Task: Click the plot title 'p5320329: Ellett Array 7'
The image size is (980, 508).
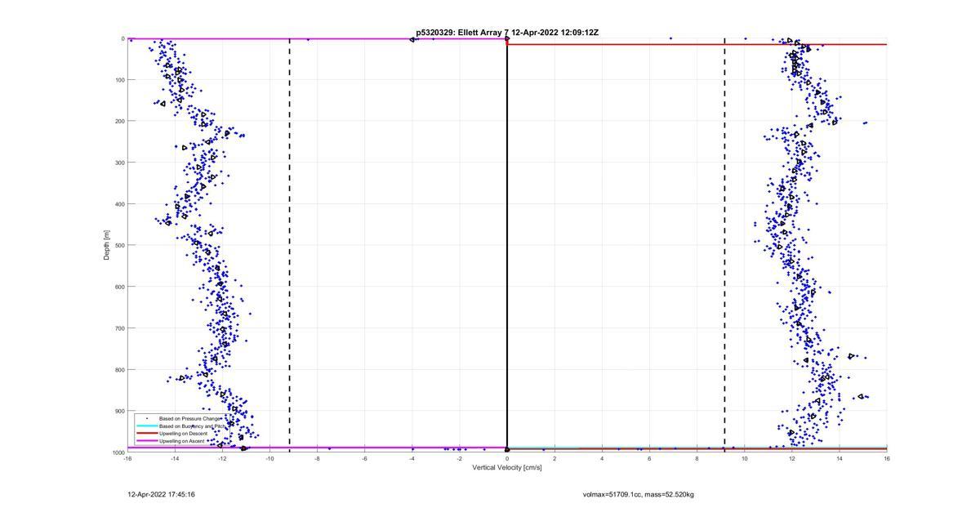Action: click(x=461, y=33)
